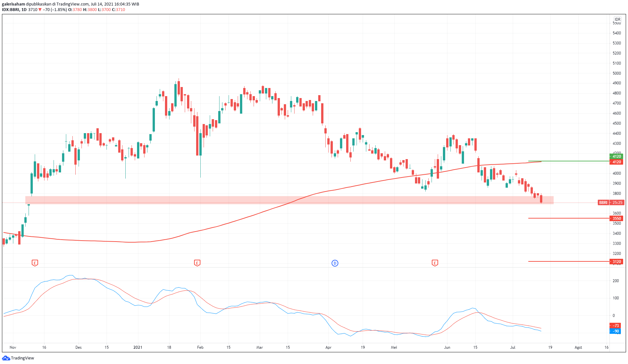Screen dimensions: 628x364
Task: Click the blue -90 indicator value label
Action: pyautogui.click(x=616, y=331)
